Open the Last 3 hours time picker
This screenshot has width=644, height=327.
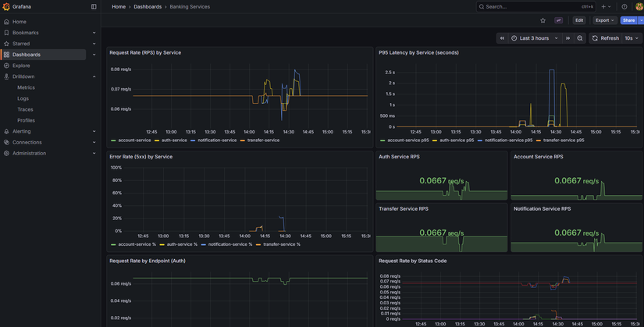click(535, 38)
